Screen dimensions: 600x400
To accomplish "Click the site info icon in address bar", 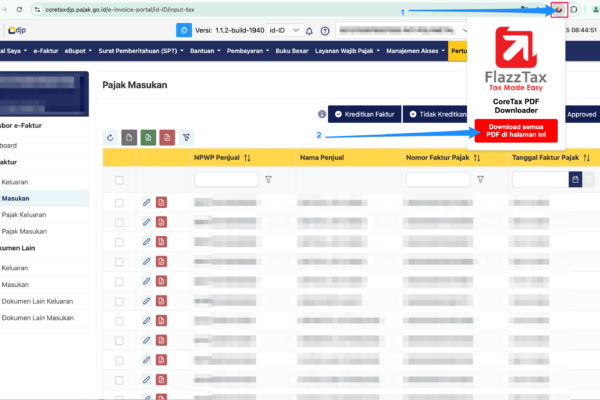I will (x=37, y=10).
